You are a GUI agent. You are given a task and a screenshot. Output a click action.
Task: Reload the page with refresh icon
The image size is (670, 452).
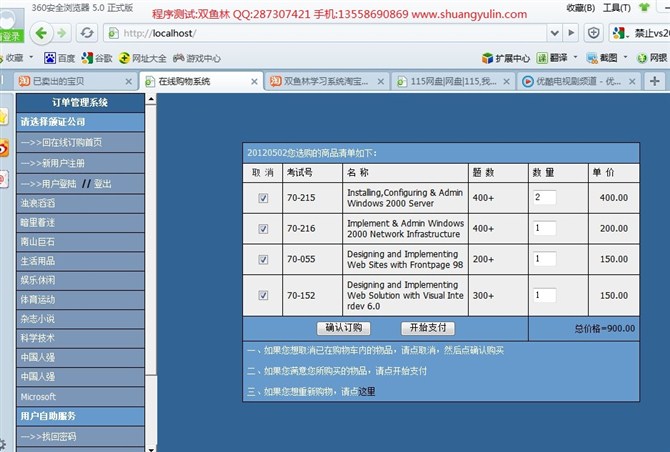[x=87, y=33]
